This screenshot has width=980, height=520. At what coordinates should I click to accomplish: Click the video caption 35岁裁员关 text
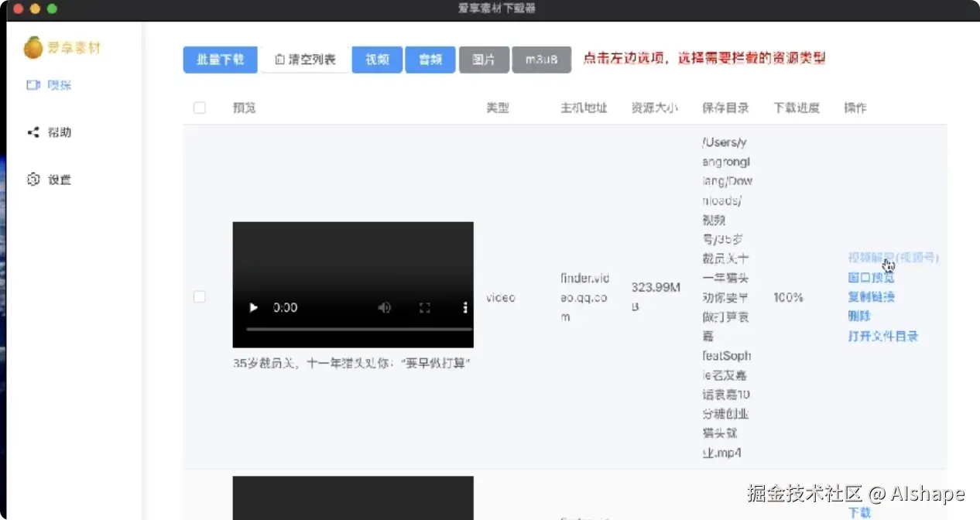coord(352,363)
